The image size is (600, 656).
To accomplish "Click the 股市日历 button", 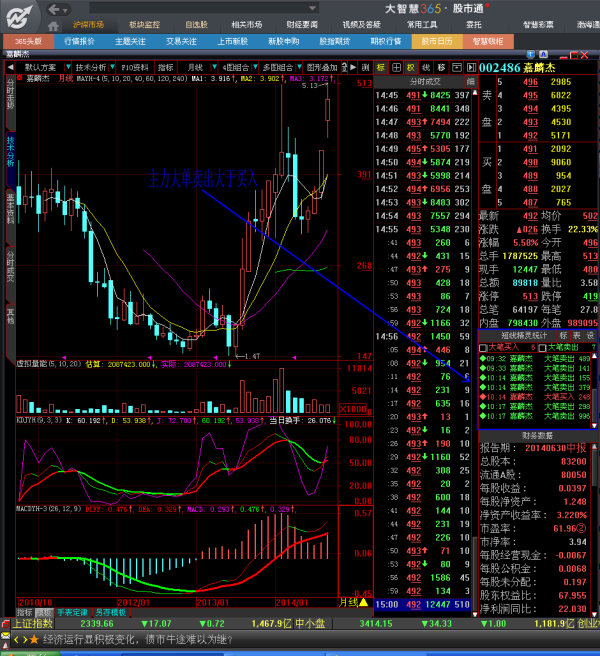I will [x=437, y=42].
